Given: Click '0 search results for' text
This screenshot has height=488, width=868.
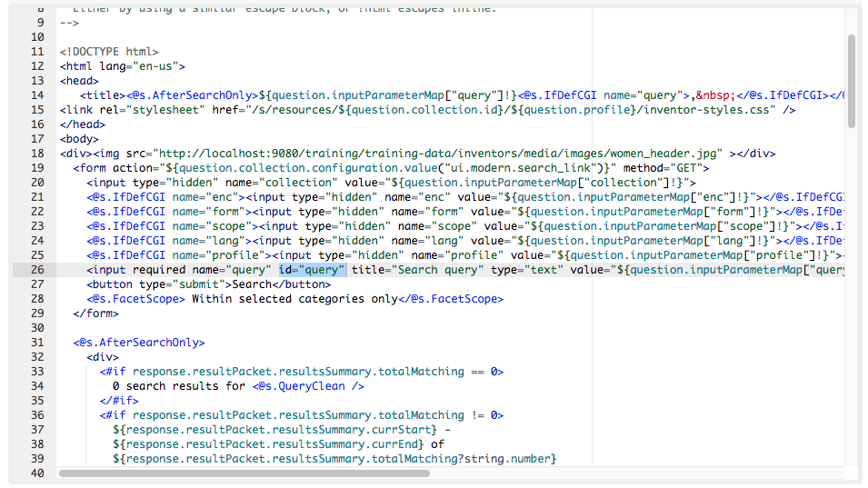Looking at the screenshot, I should (x=179, y=386).
